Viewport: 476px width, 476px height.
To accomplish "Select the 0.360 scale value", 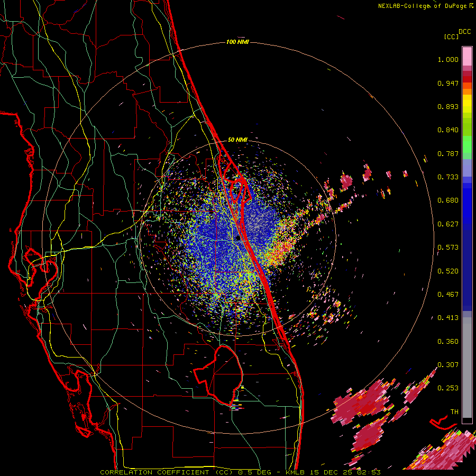I will point(448,342).
